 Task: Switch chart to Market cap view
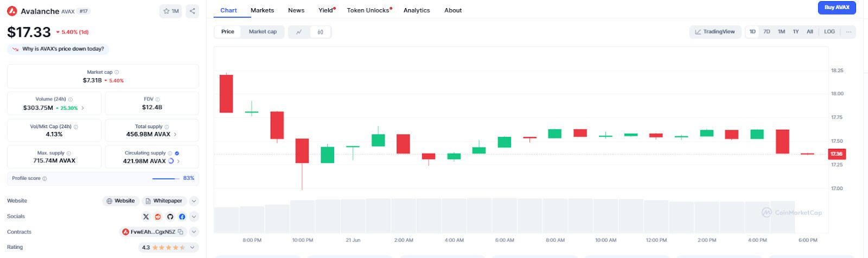263,32
